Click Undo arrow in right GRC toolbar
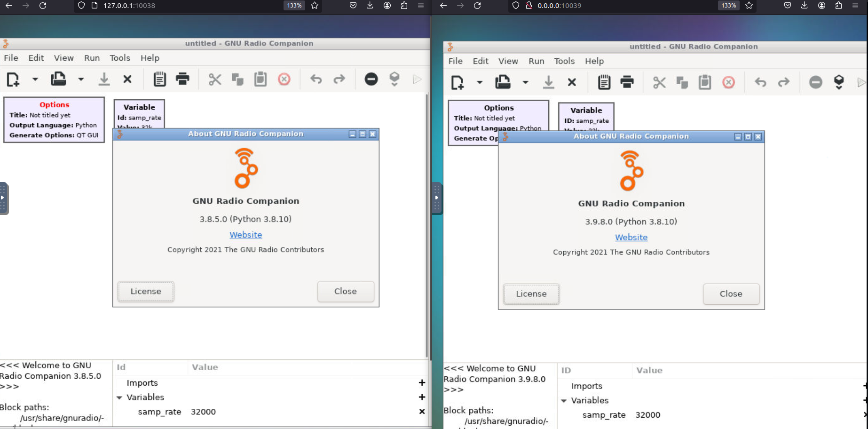 [x=760, y=82]
